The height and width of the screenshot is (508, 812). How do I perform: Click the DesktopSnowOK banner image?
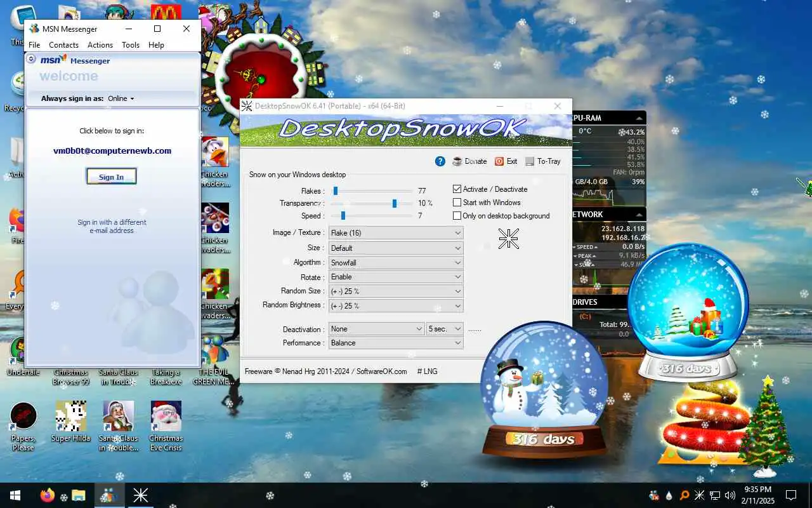pyautogui.click(x=406, y=130)
